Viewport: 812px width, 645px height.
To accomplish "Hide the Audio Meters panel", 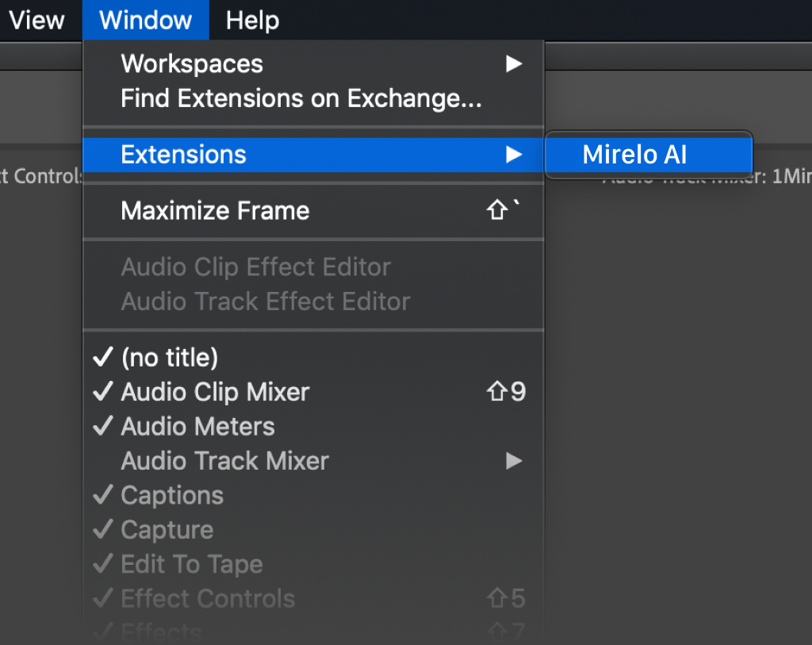I will point(198,427).
